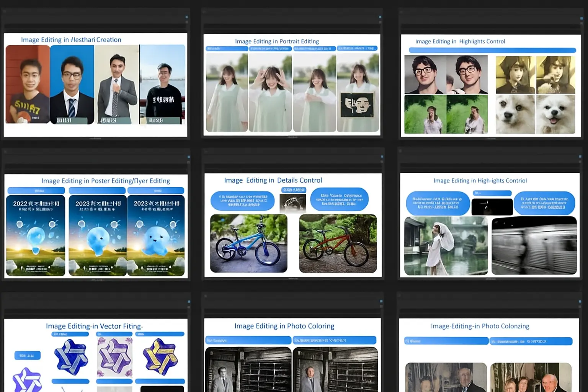Click the blue and yellow star vector
This screenshot has width=588, height=392.
(x=160, y=357)
